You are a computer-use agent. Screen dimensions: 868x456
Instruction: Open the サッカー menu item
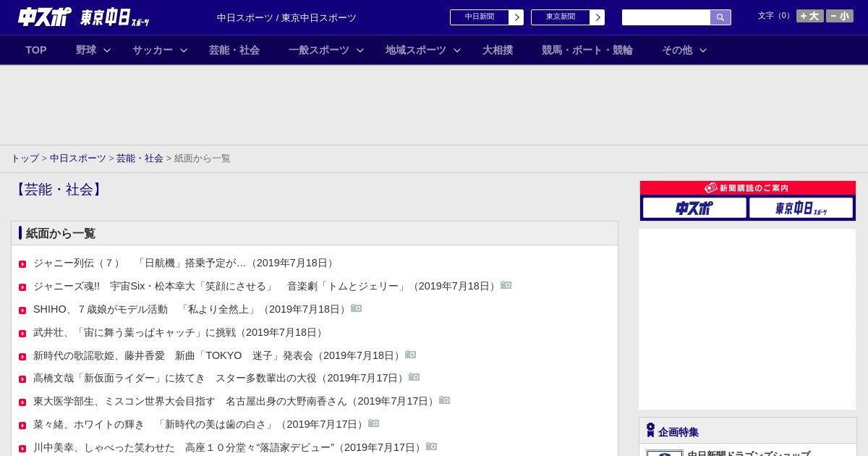coord(153,50)
